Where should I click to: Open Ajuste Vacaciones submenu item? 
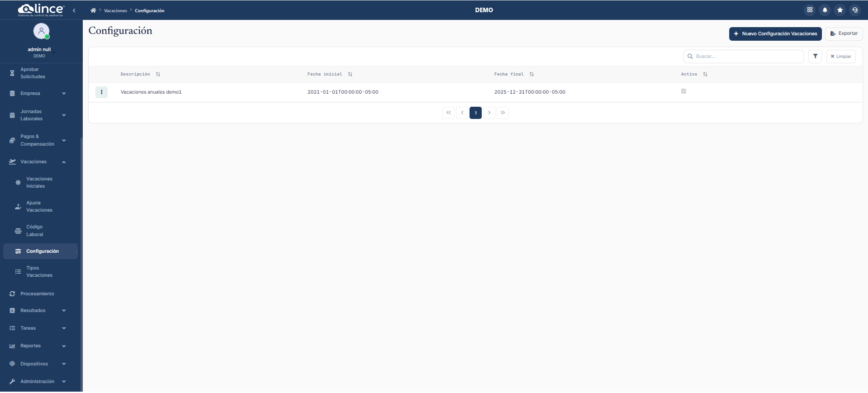click(x=39, y=207)
